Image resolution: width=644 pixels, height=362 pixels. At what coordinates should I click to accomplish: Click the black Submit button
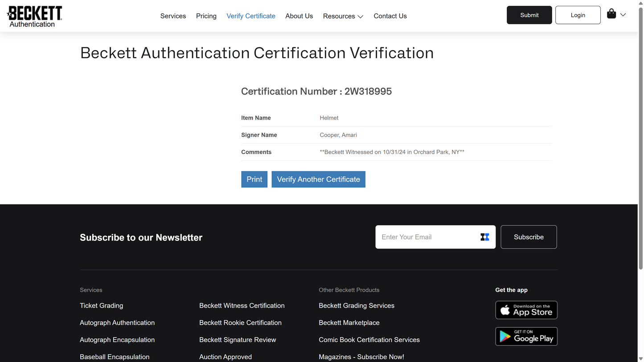(529, 15)
